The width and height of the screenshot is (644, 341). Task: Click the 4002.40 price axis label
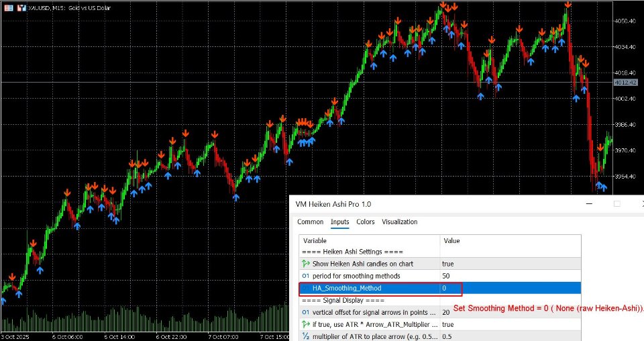(x=625, y=99)
